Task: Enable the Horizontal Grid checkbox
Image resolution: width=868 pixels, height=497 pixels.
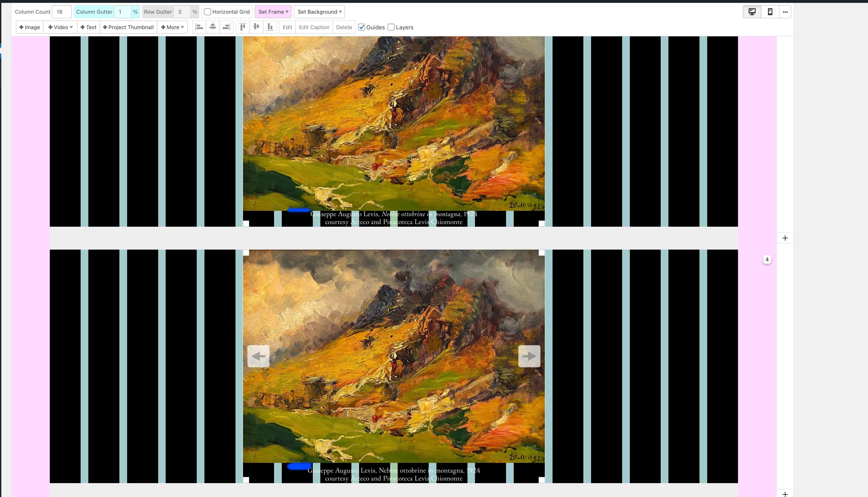Action: tap(208, 12)
